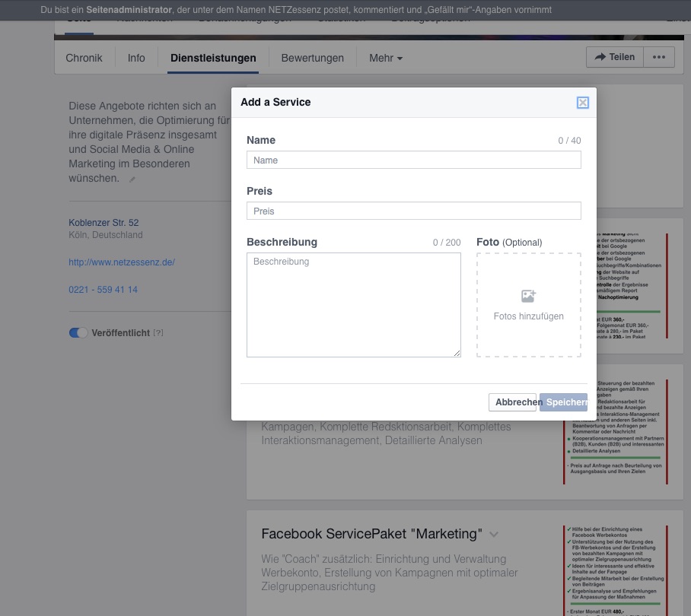The image size is (691, 616).
Task: Click the add photo image icon
Action: point(528,296)
